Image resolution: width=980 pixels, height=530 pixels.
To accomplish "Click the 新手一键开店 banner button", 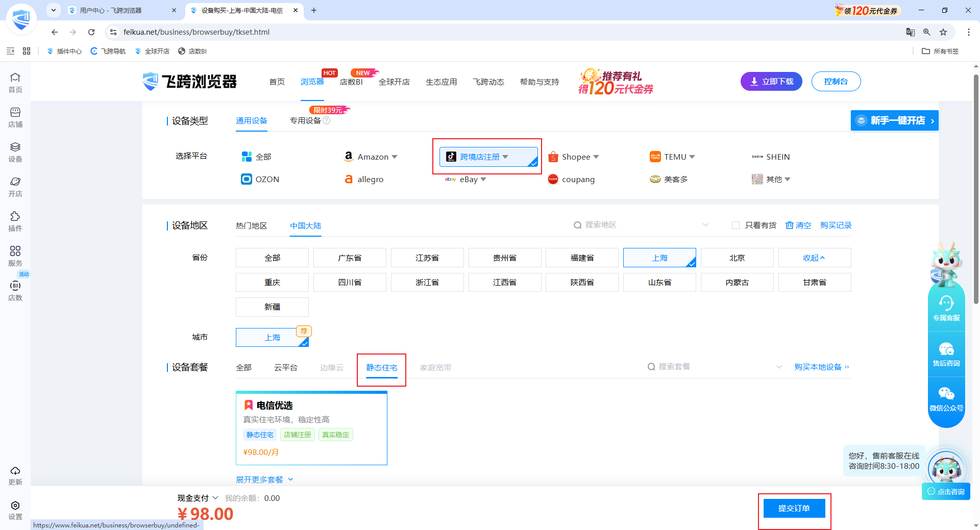I will [895, 120].
